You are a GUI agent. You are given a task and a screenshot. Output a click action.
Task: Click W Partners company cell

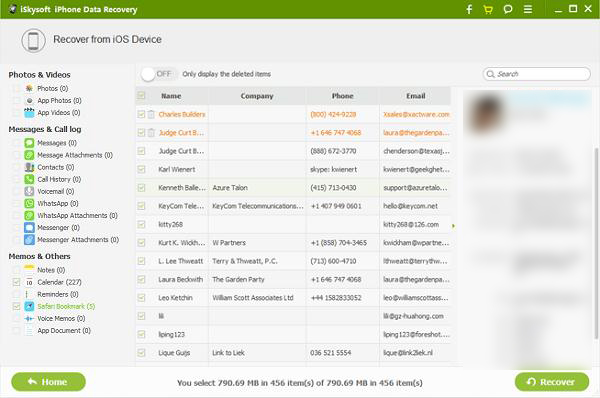tap(229, 243)
